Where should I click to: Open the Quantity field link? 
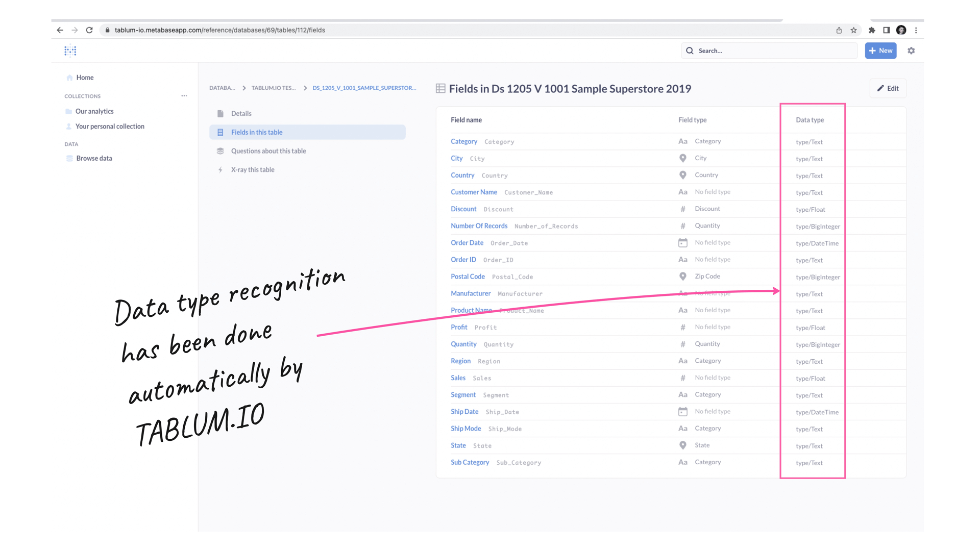click(463, 344)
